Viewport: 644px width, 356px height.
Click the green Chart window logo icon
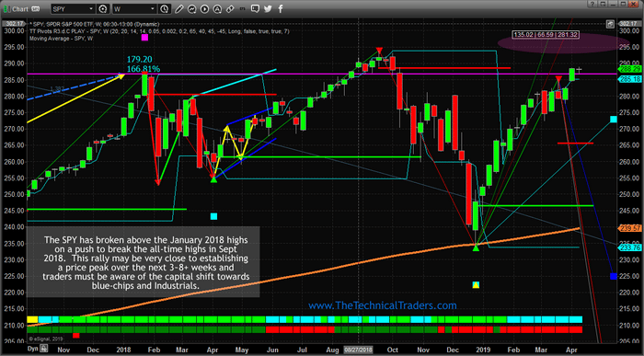(x=6, y=8)
